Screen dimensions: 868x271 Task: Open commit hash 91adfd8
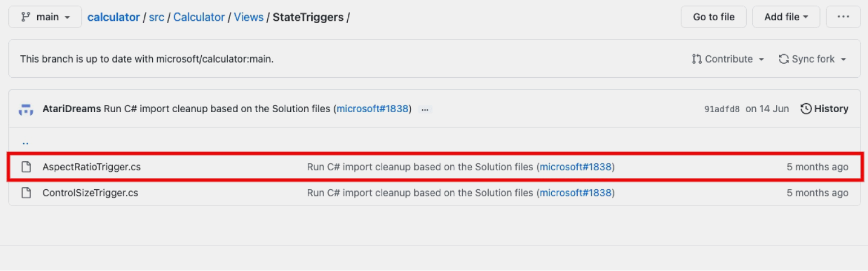click(x=721, y=109)
